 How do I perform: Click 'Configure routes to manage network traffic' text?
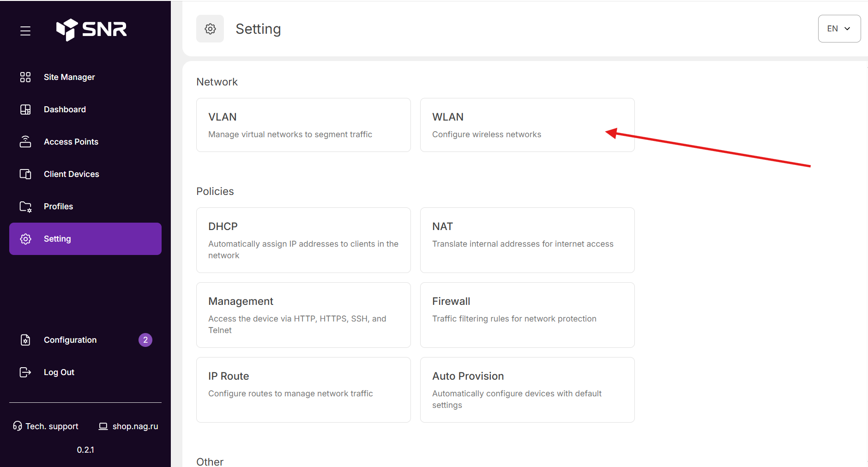290,394
